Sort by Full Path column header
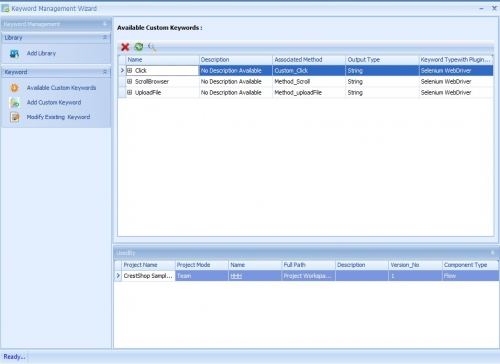The width and height of the screenshot is (500, 364). (x=308, y=265)
